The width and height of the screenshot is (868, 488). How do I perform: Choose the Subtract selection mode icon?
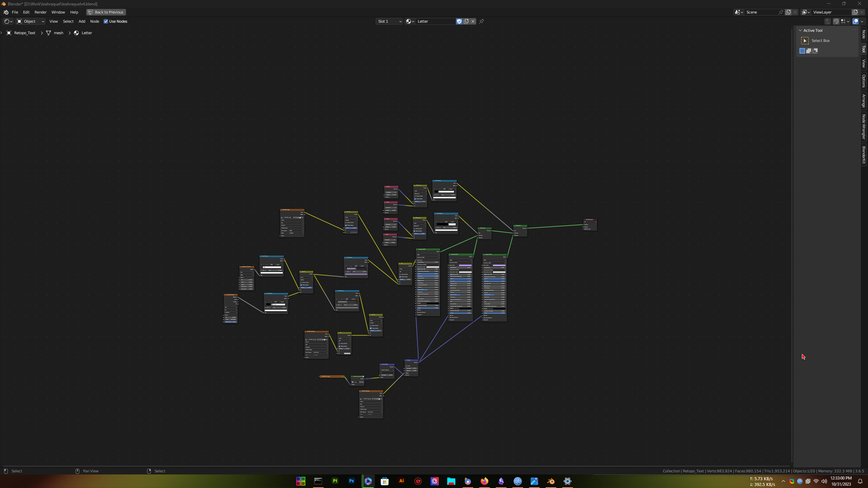[x=815, y=51]
